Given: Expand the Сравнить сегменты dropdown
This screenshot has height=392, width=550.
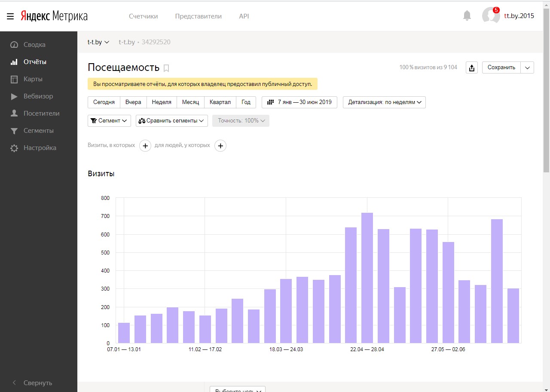Looking at the screenshot, I should [x=171, y=121].
